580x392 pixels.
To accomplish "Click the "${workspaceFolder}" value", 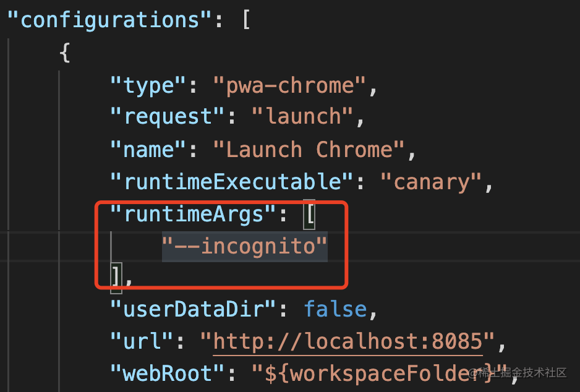I will 377,373.
